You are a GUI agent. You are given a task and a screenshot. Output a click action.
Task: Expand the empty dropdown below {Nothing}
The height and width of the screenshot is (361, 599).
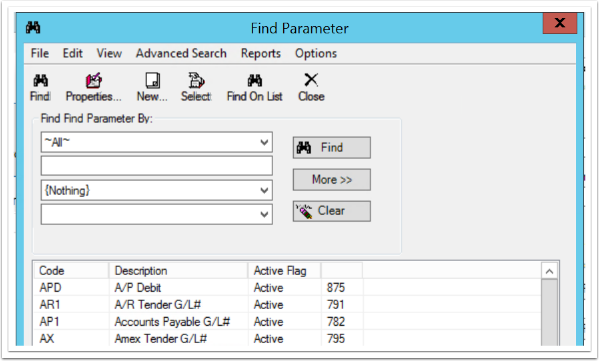click(x=264, y=214)
